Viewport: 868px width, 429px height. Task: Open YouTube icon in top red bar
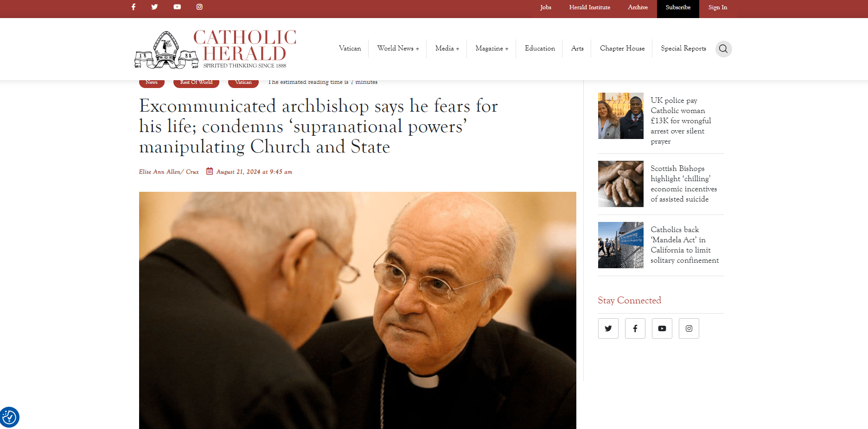pos(177,7)
